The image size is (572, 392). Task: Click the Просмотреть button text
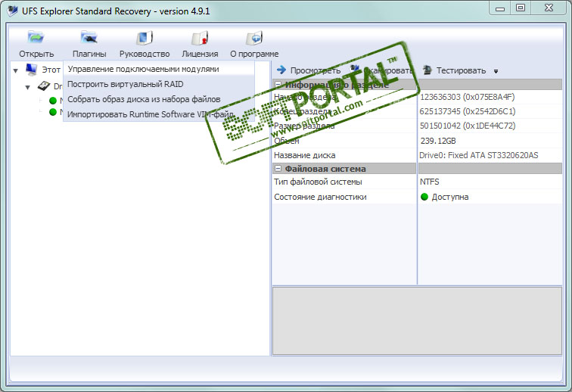[316, 70]
